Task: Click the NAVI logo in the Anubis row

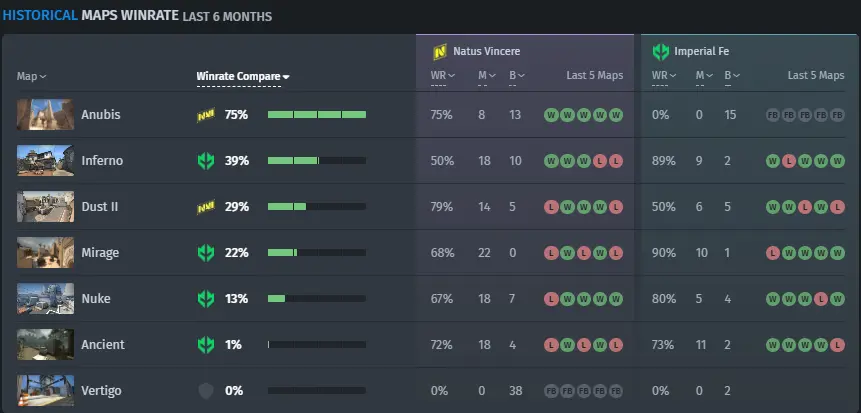Action: (206, 115)
